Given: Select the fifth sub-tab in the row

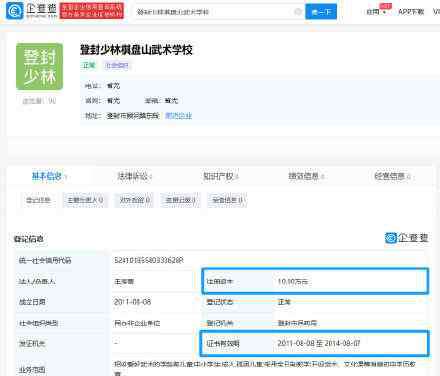Looking at the screenshot, I should click(227, 200).
